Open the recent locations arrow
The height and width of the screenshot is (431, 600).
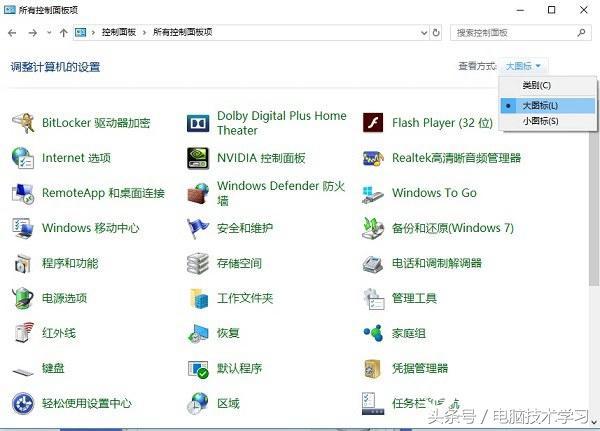[49, 33]
